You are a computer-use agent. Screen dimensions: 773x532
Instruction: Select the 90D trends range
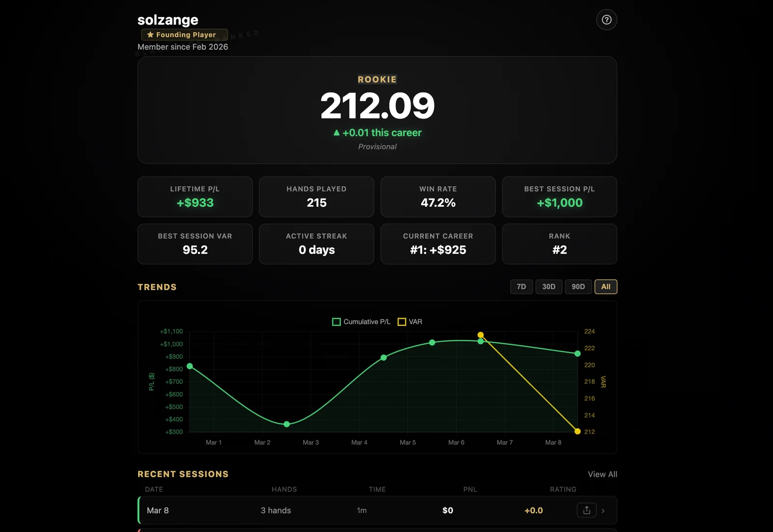578,287
